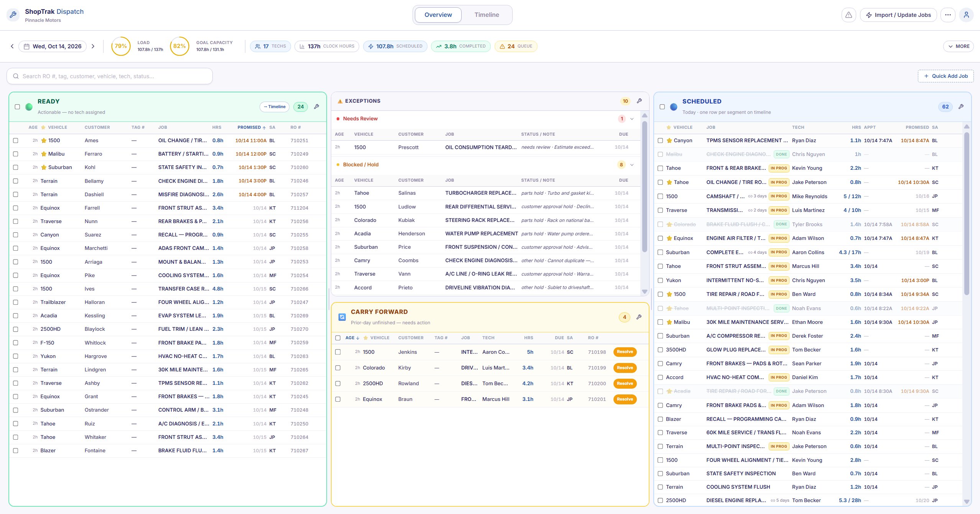Click the Carry Forward refresh icon

(x=342, y=317)
